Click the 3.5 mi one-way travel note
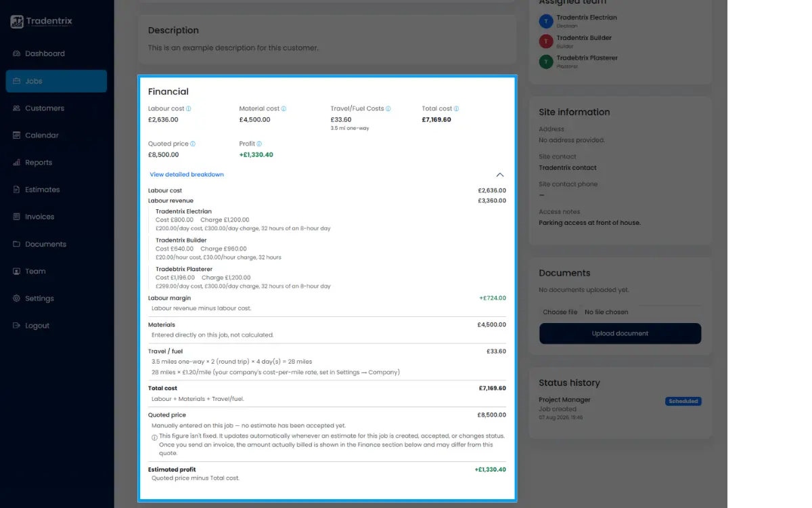Image resolution: width=812 pixels, height=508 pixels. (350, 128)
